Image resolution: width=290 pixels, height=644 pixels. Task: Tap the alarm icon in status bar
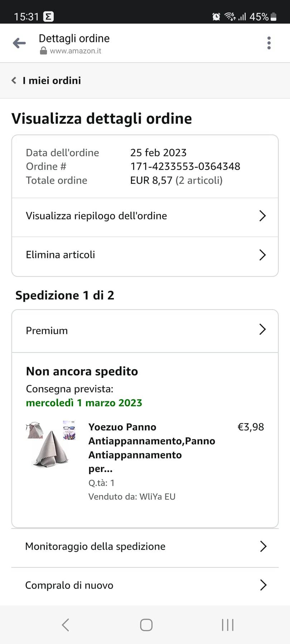click(216, 16)
